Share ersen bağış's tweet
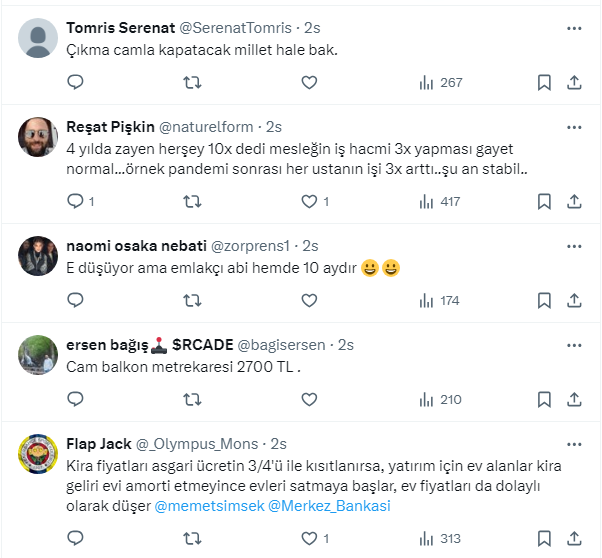 [574, 399]
